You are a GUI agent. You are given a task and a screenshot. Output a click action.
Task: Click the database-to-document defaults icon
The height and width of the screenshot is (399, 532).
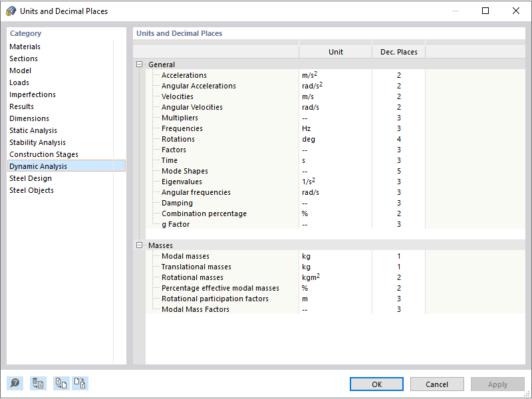coord(38,383)
